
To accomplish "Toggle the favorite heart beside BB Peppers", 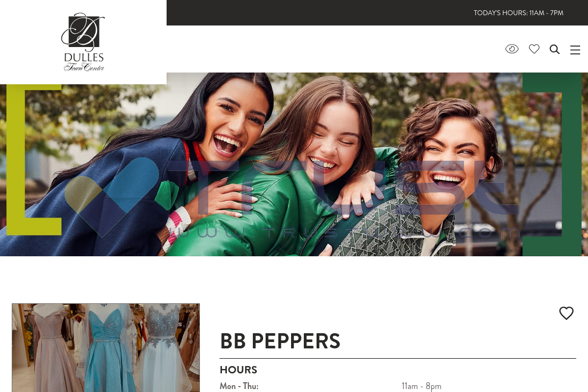I will pyautogui.click(x=566, y=313).
